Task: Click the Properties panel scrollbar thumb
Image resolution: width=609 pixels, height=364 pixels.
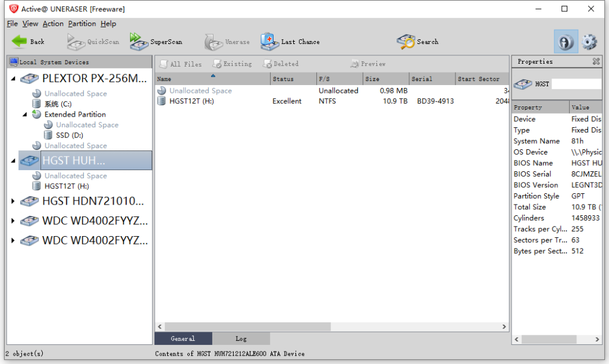Action: tap(549, 339)
